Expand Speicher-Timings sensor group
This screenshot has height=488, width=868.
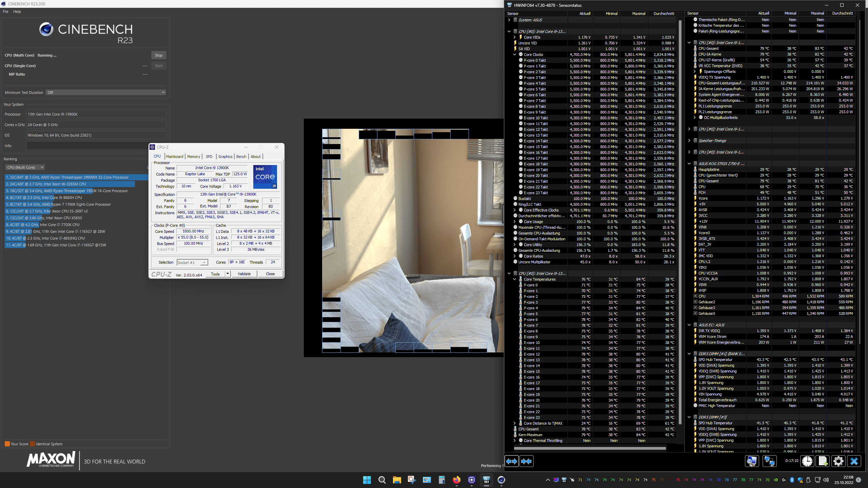[689, 141]
